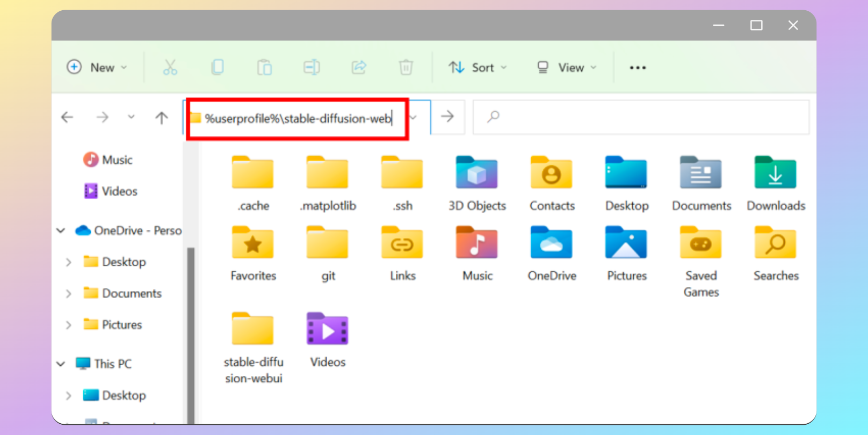Click the Delete trash can icon
Screen dimensions: 868x435
point(406,67)
